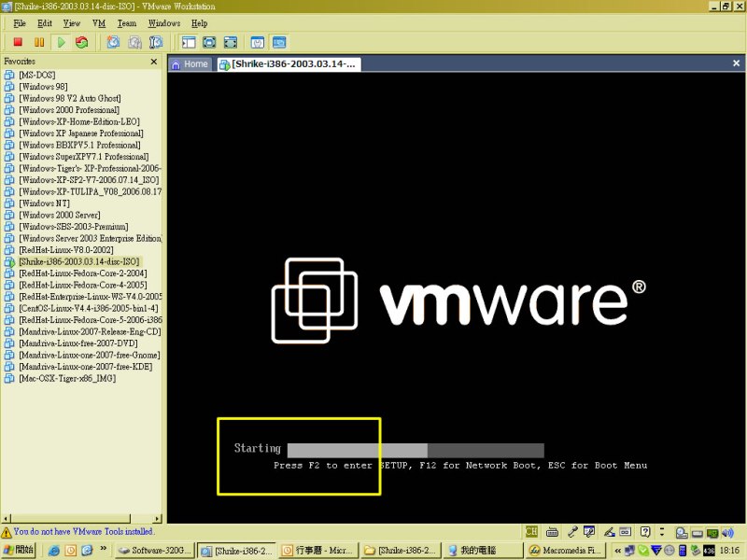
Task: Show the VM summary view icon
Action: [x=258, y=42]
